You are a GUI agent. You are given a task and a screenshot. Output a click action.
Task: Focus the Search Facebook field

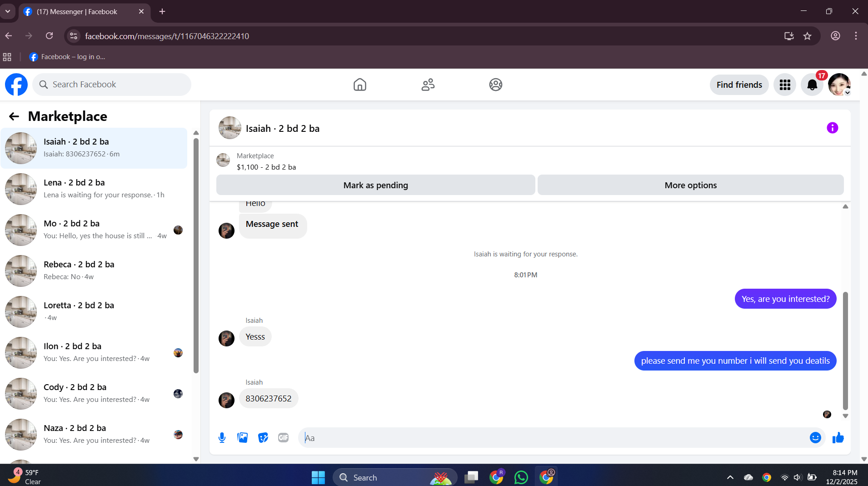[x=112, y=85]
